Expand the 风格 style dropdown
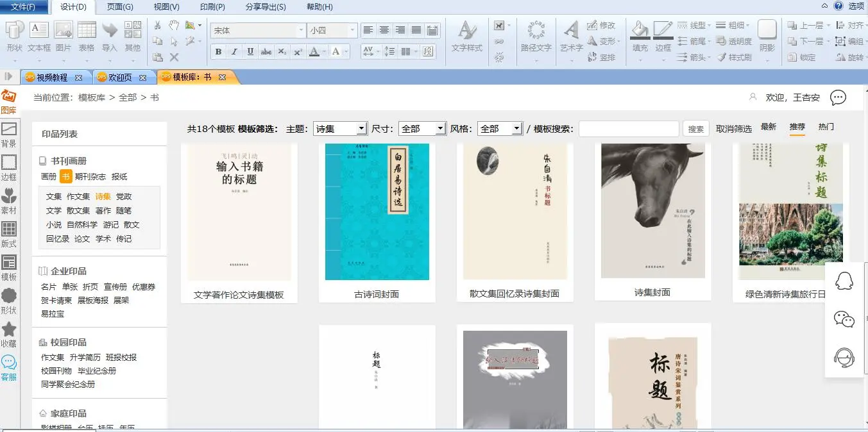 point(517,129)
